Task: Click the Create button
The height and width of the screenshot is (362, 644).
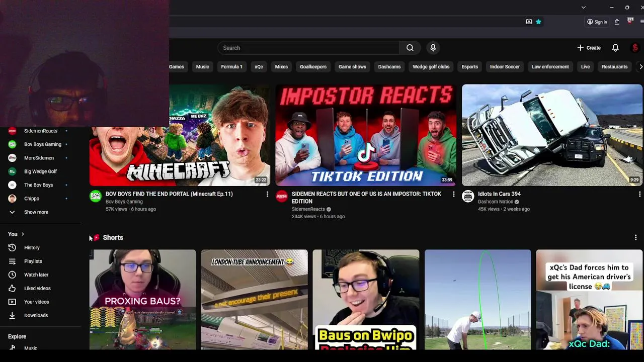Action: click(x=589, y=48)
